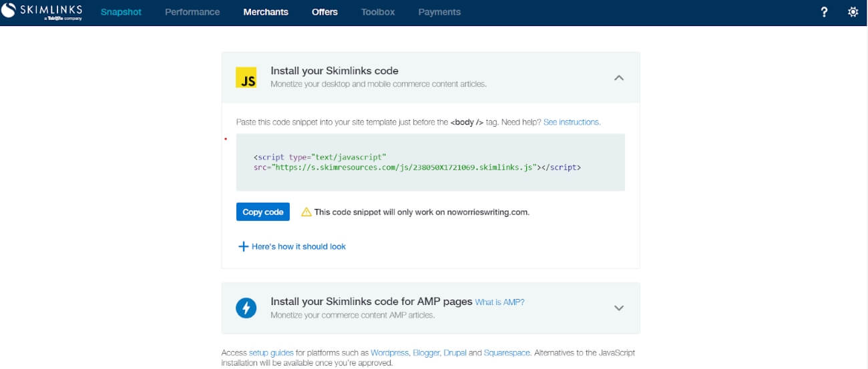Expand the AMP pages code section

(x=619, y=308)
